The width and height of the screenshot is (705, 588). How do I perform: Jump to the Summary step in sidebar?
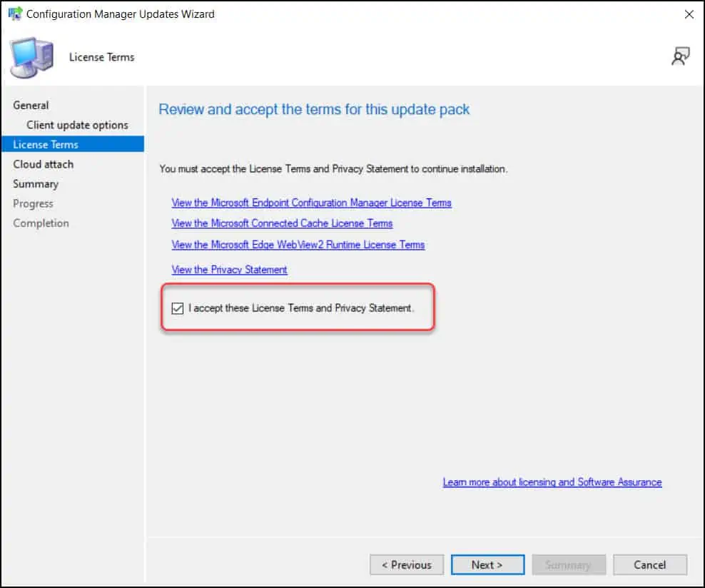point(36,184)
